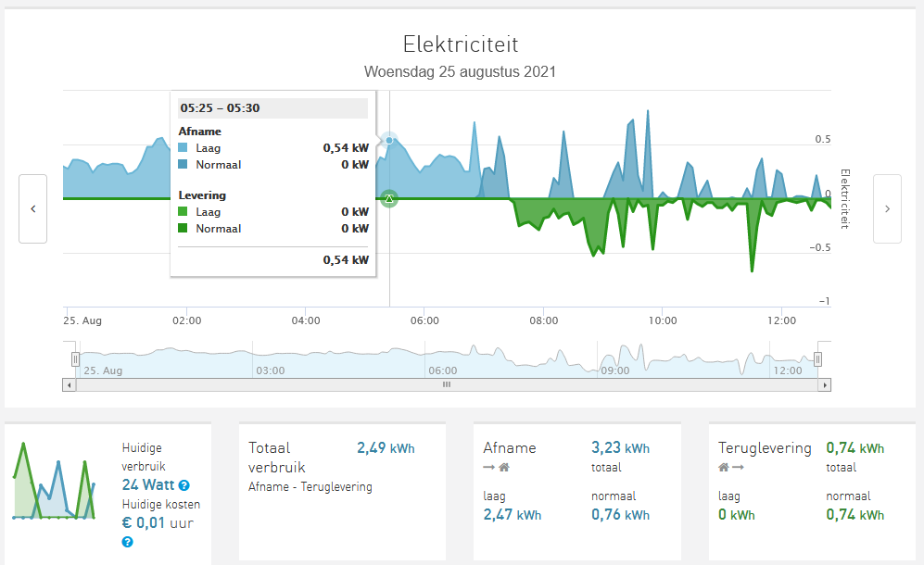This screenshot has height=565, width=924.
Task: Click light blue Afname Laag legend swatch
Action: (184, 147)
